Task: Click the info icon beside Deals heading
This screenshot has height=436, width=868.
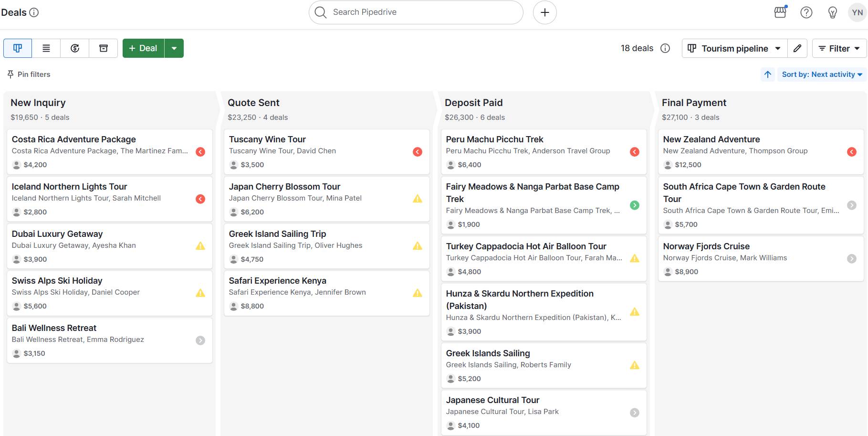Action: click(33, 12)
